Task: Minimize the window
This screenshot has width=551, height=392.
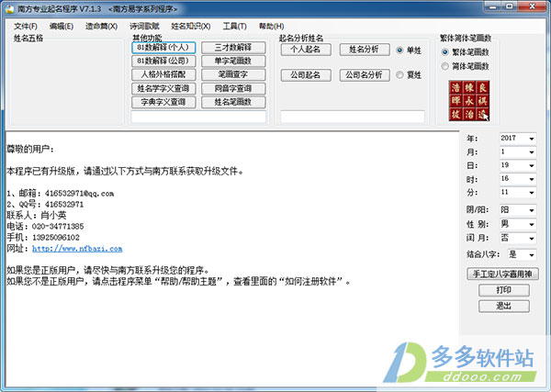Action: point(494,6)
